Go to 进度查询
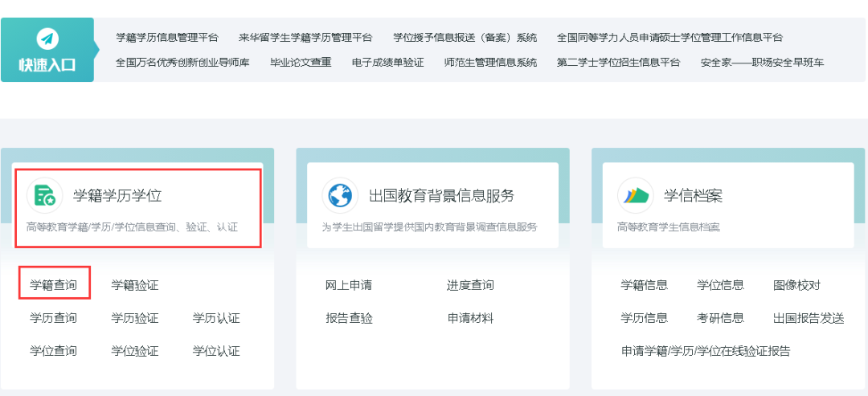 470,285
